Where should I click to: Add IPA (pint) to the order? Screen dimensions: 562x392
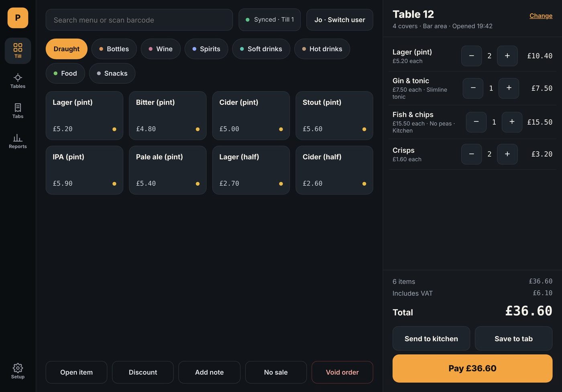tap(84, 170)
